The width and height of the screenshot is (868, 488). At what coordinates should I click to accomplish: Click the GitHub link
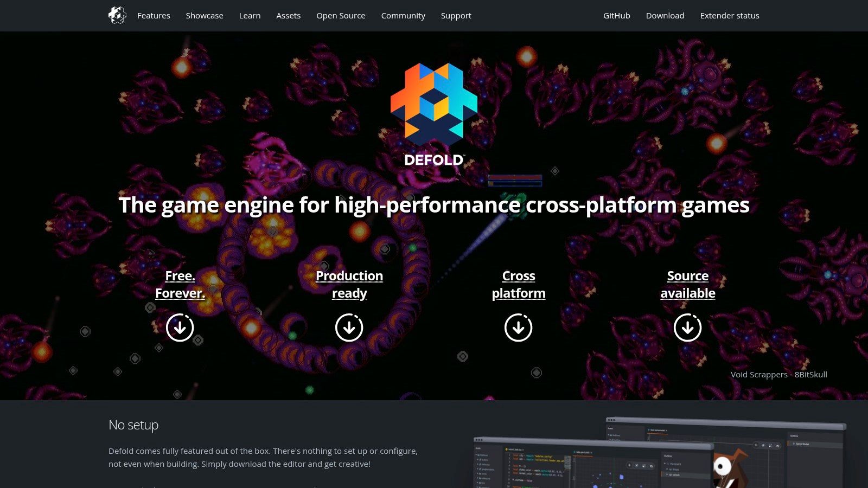point(616,16)
